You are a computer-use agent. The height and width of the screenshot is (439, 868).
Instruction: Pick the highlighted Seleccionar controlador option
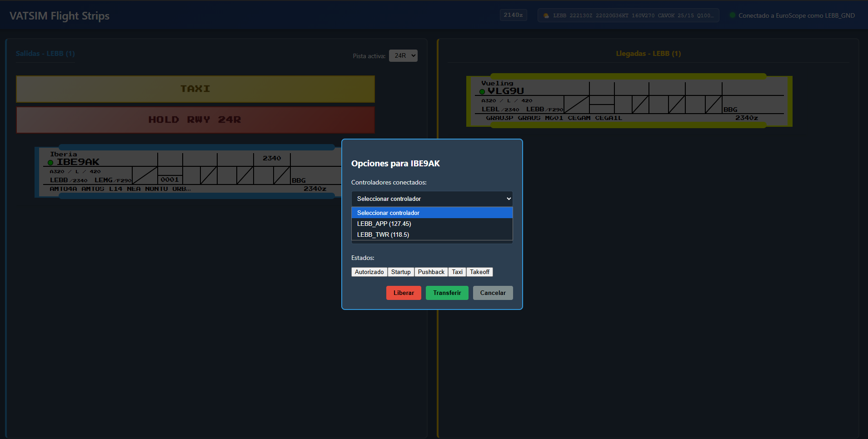tap(388, 213)
